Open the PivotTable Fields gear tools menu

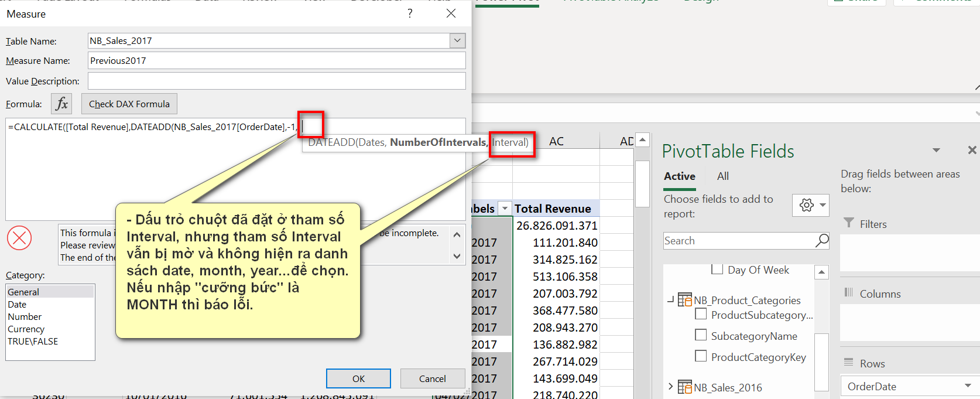(810, 205)
